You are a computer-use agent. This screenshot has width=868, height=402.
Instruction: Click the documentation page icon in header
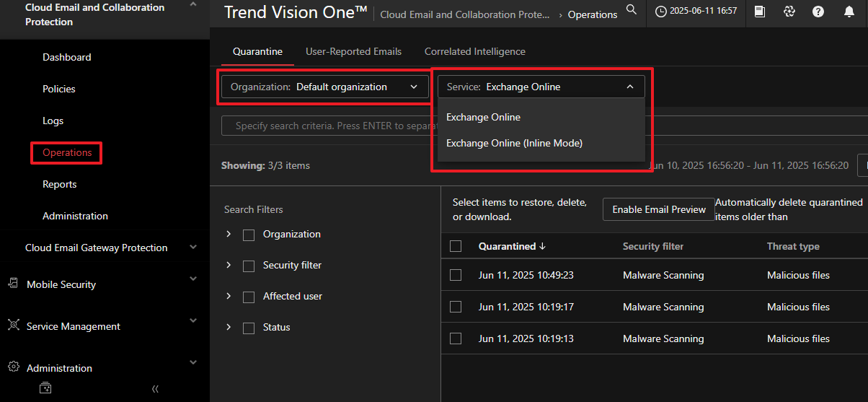[759, 12]
